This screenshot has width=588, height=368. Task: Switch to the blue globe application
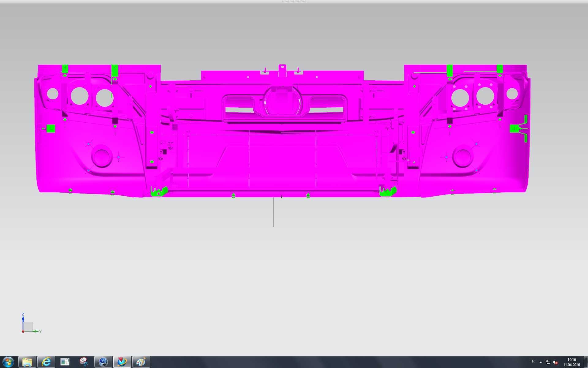tap(103, 362)
